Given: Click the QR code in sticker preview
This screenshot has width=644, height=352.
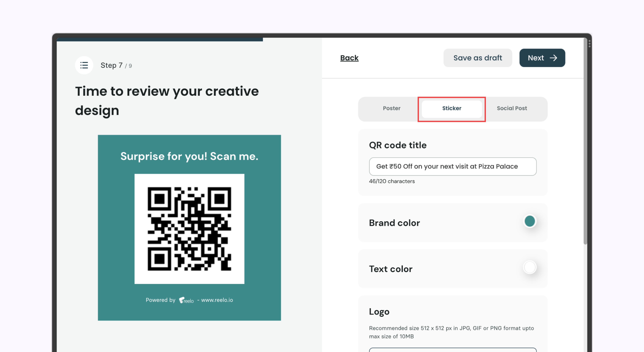Looking at the screenshot, I should click(x=189, y=229).
